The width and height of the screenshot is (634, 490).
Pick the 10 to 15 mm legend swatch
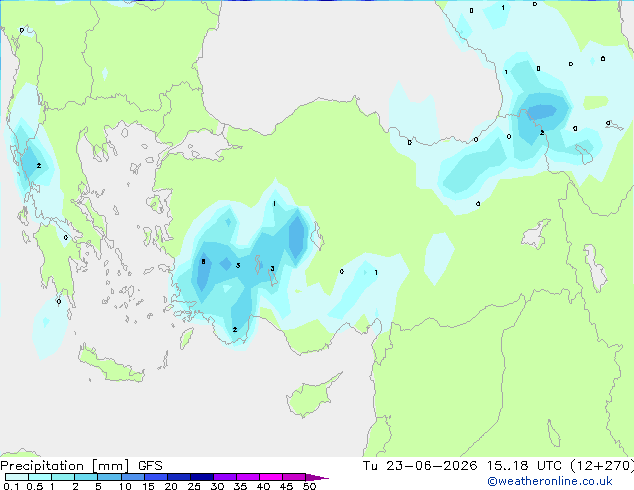(133, 477)
